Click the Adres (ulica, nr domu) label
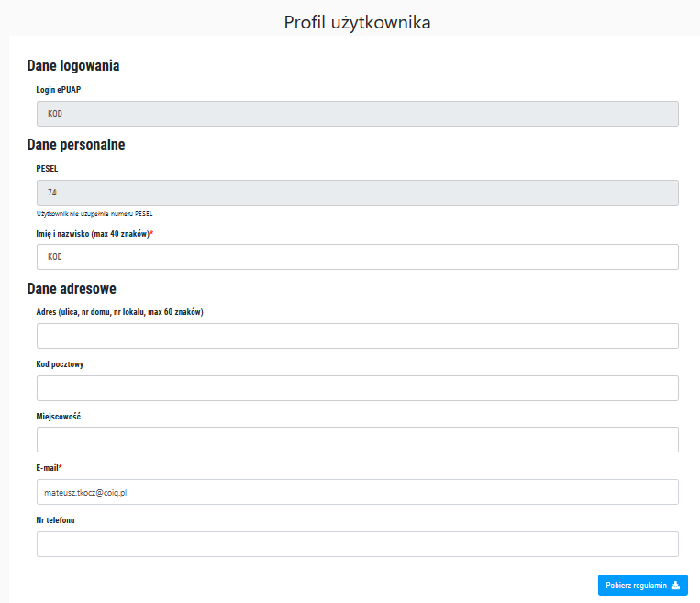 click(119, 312)
